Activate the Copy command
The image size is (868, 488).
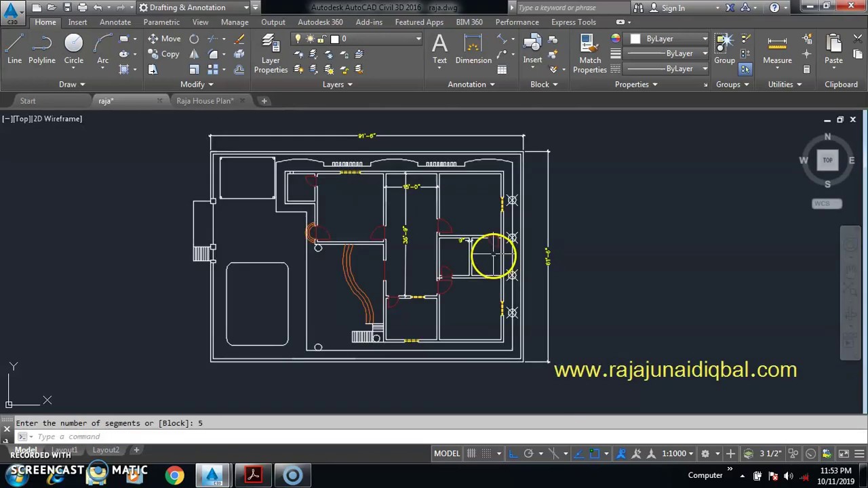click(x=163, y=54)
